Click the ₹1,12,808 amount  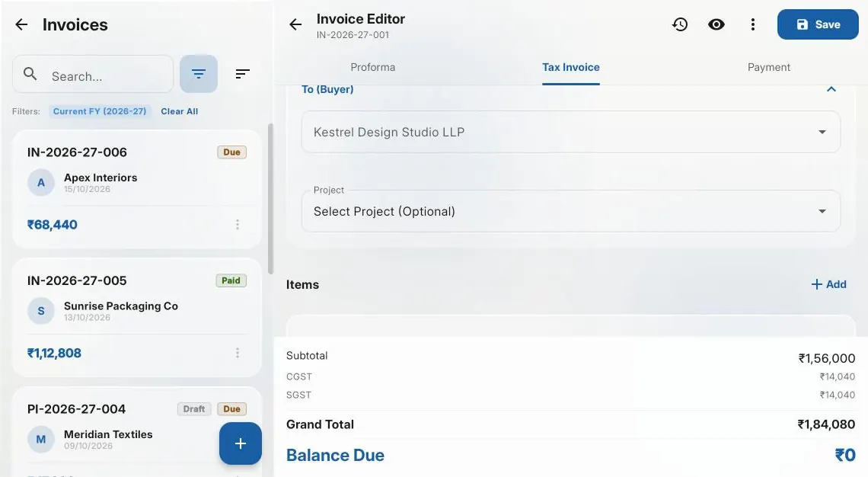tap(54, 353)
